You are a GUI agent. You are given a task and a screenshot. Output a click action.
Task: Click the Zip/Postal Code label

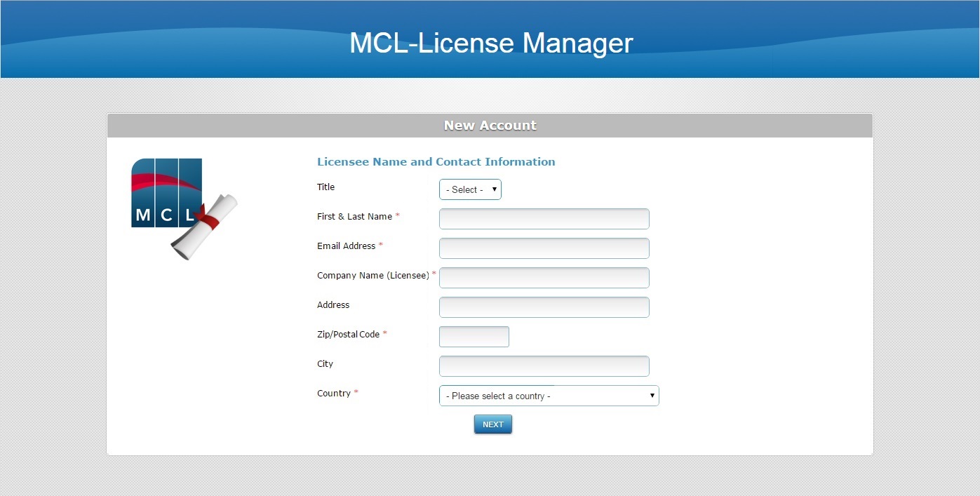click(348, 335)
